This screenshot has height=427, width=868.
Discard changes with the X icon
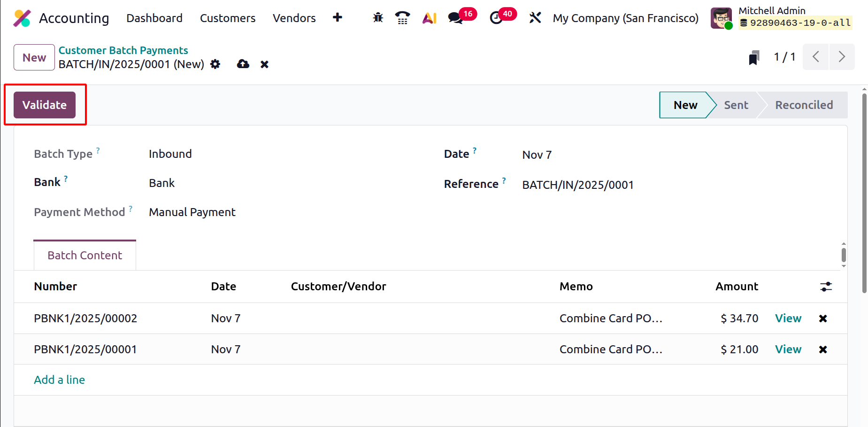(x=265, y=64)
